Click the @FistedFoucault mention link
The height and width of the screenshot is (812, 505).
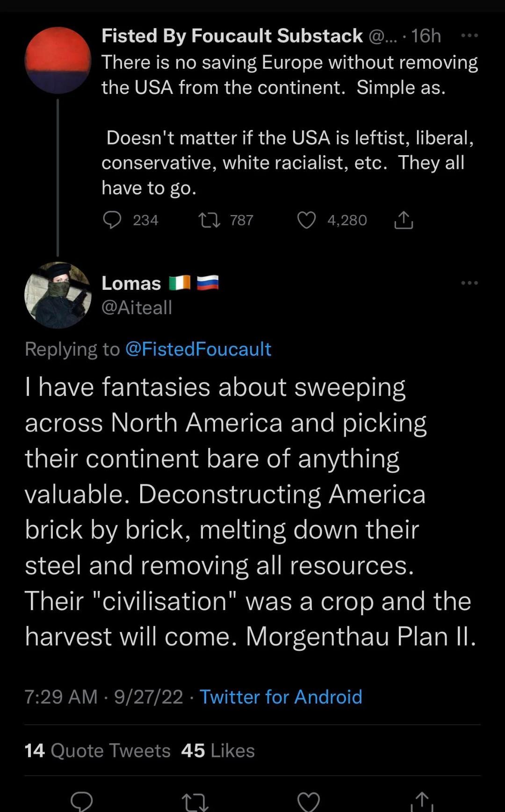click(x=198, y=349)
